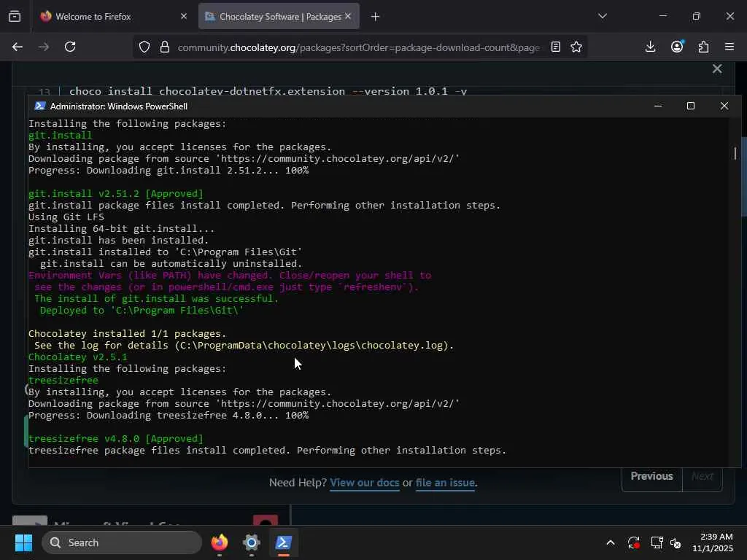This screenshot has height=560, width=747.
Task: Click the Windows Update tray icon
Action: (x=634, y=542)
